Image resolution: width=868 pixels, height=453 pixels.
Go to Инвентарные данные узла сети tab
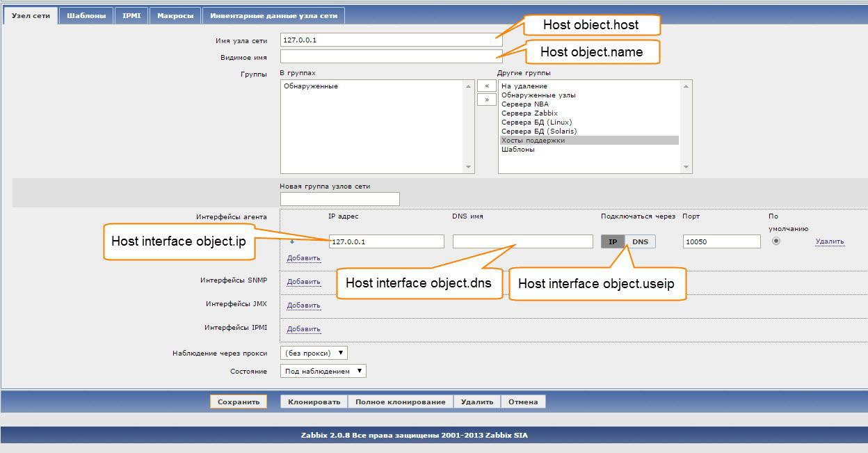[273, 15]
